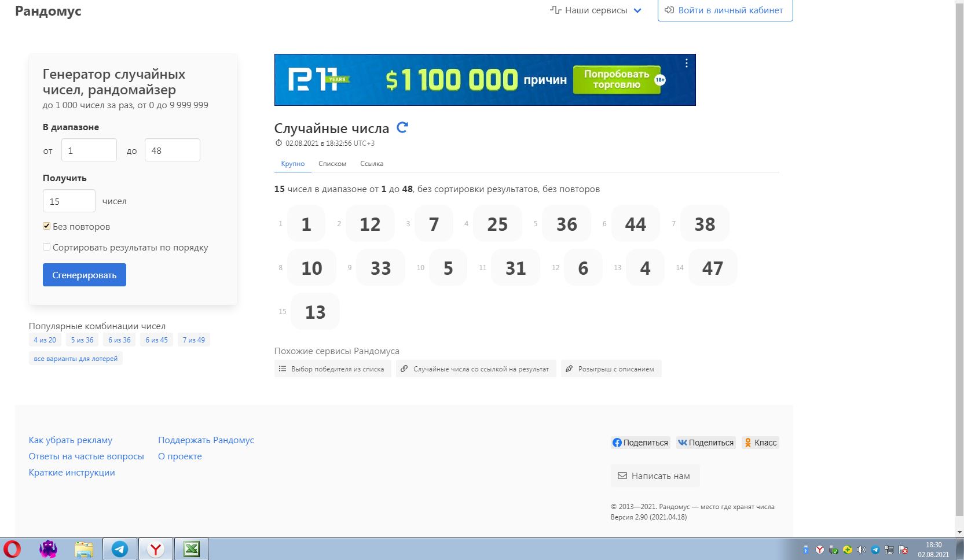Open 'Как убрать рекламу' link
The height and width of the screenshot is (560, 964).
(x=71, y=440)
